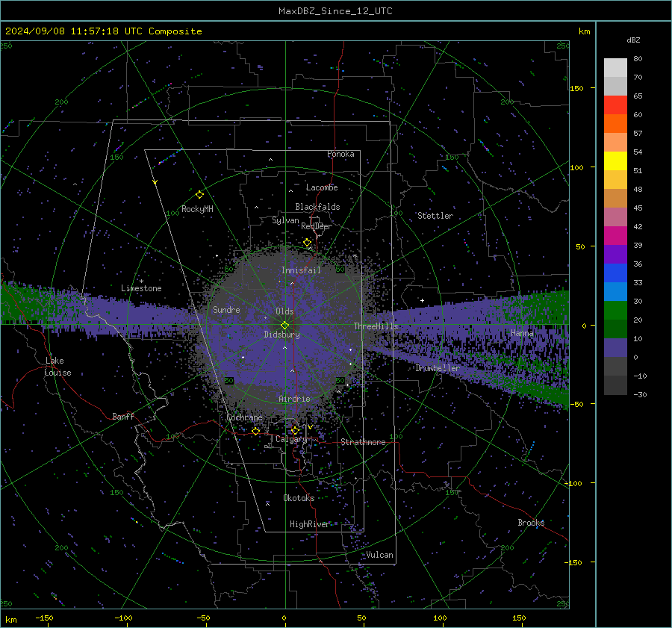
Task: Click the green 30 dBZ legend swatch
Action: [x=615, y=311]
